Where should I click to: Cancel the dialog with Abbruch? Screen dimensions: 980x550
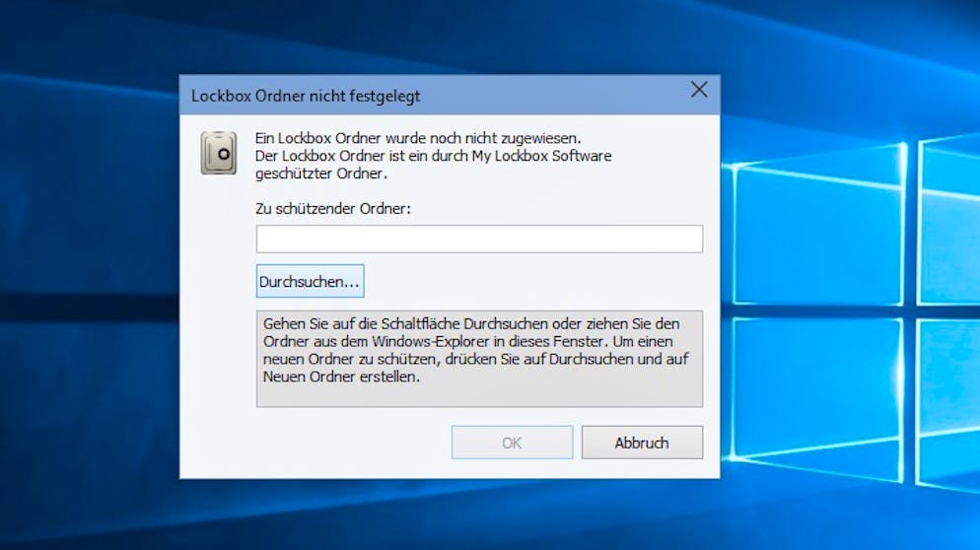coord(642,443)
